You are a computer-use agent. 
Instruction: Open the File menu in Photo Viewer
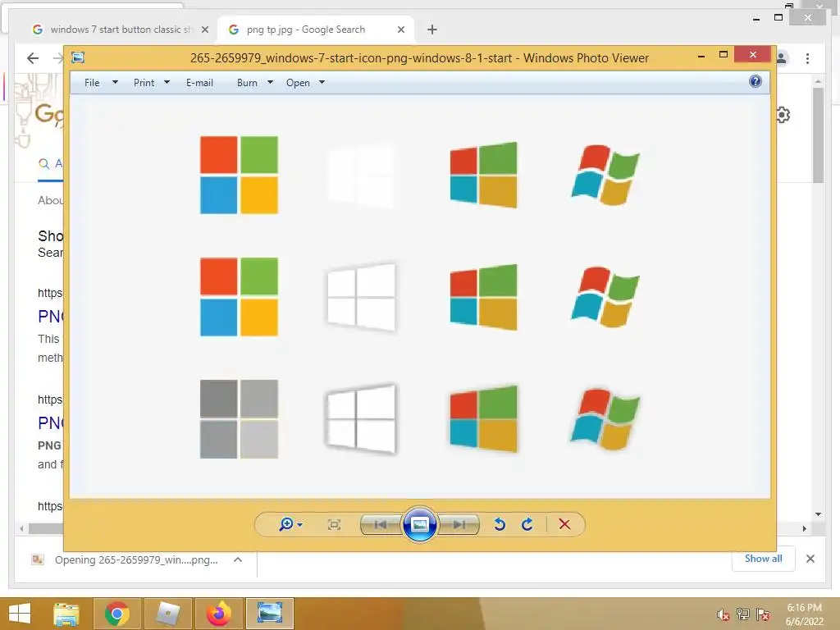(x=92, y=83)
